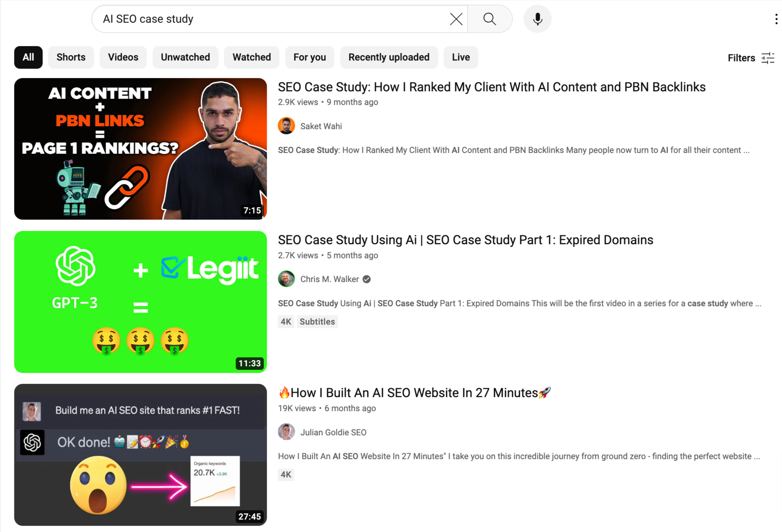Open the Saket Wahi channel name link
Screen dimensions: 782x532
click(x=321, y=126)
